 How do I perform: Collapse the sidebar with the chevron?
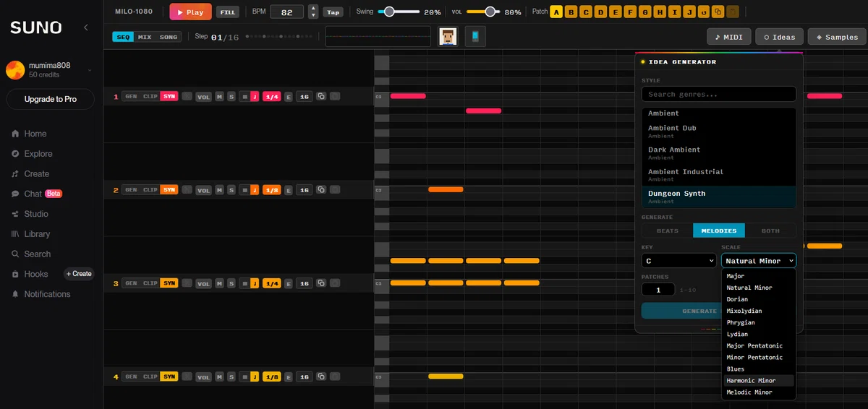tap(86, 27)
